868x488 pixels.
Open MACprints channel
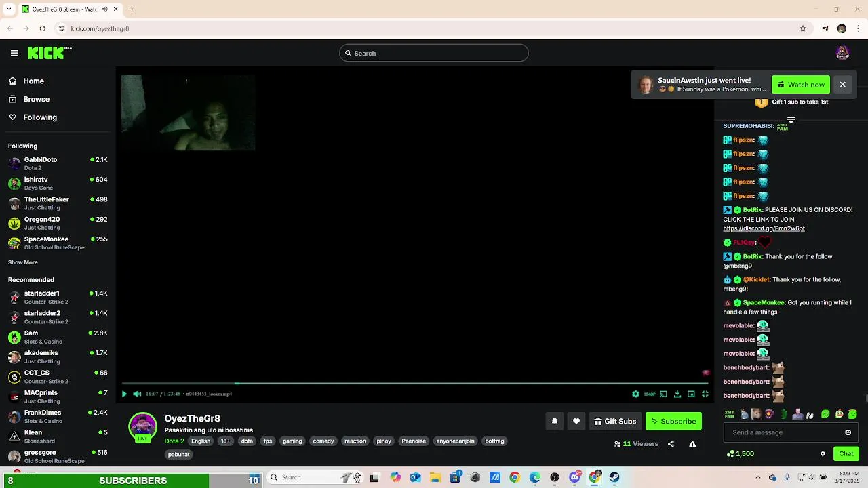pyautogui.click(x=58, y=396)
